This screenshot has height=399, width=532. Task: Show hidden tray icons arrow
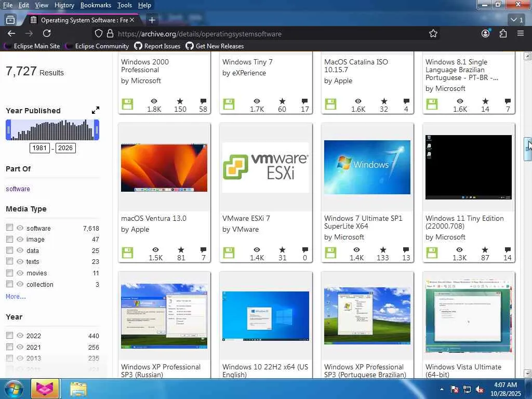click(x=442, y=390)
